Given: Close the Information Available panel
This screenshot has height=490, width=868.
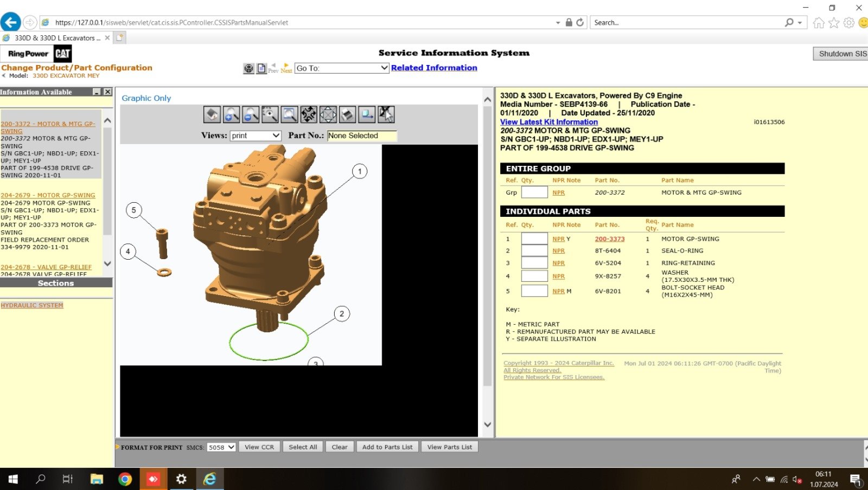Looking at the screenshot, I should pyautogui.click(x=107, y=92).
